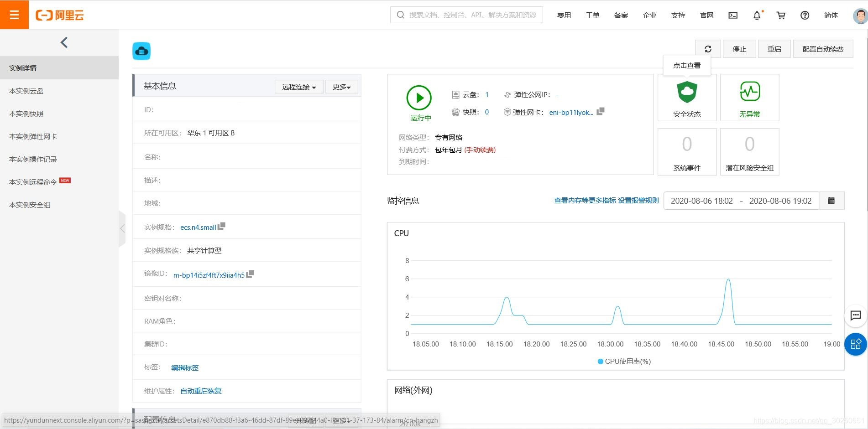
Task: Open the 支持 top menu
Action: pyautogui.click(x=678, y=15)
